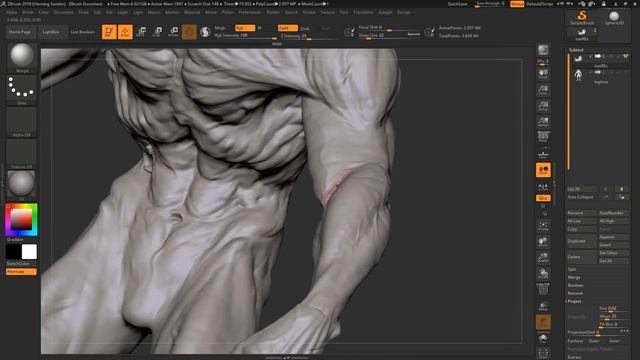Collapse the Project section
The image size is (640, 360).
pos(574,301)
